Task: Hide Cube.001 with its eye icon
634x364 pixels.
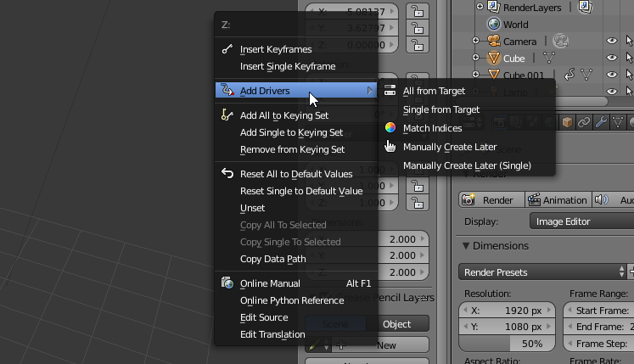Action: pos(612,75)
